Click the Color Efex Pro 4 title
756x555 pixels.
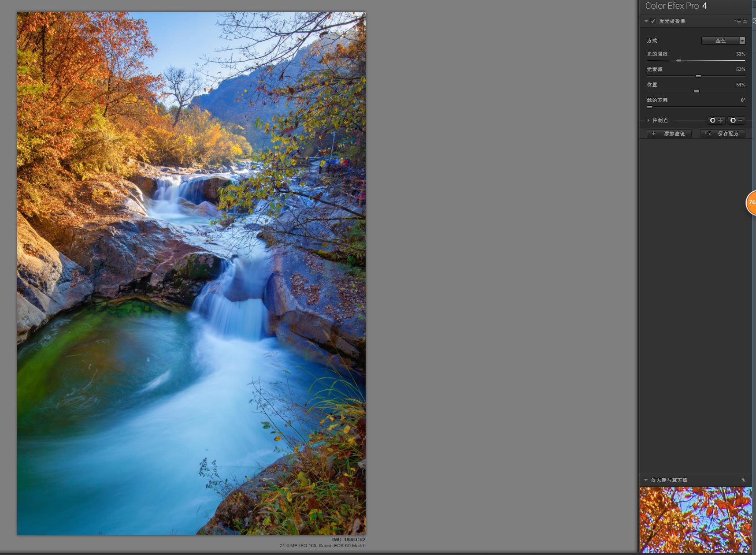pyautogui.click(x=676, y=6)
